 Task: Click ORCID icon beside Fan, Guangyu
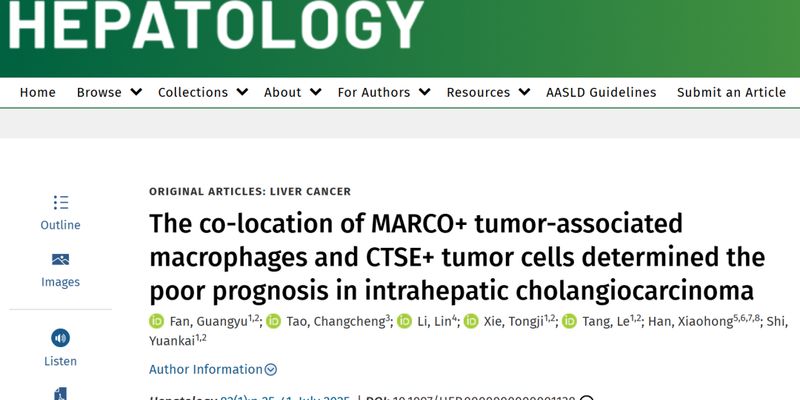click(x=156, y=322)
